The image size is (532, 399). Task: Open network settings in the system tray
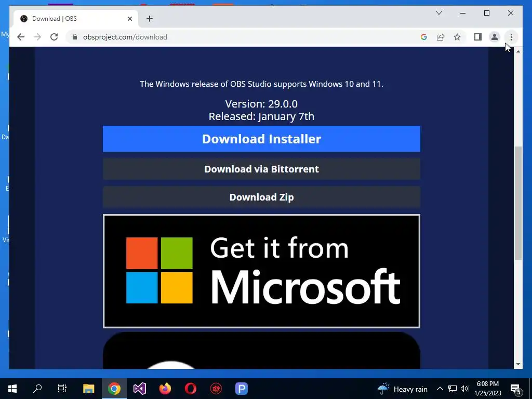[x=453, y=389]
